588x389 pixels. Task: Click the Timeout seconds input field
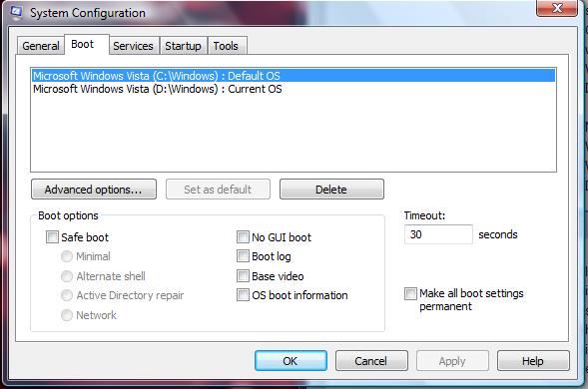coord(438,234)
